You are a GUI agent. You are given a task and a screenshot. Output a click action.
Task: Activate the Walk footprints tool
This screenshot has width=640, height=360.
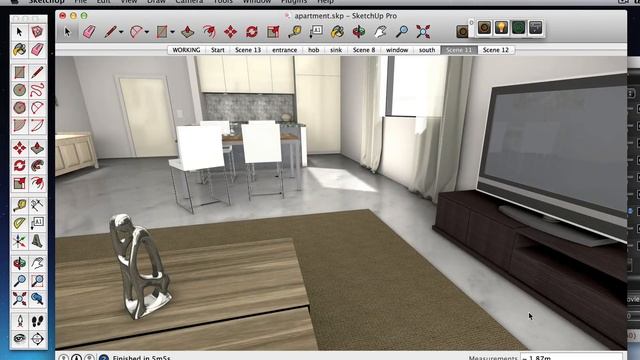tap(37, 321)
